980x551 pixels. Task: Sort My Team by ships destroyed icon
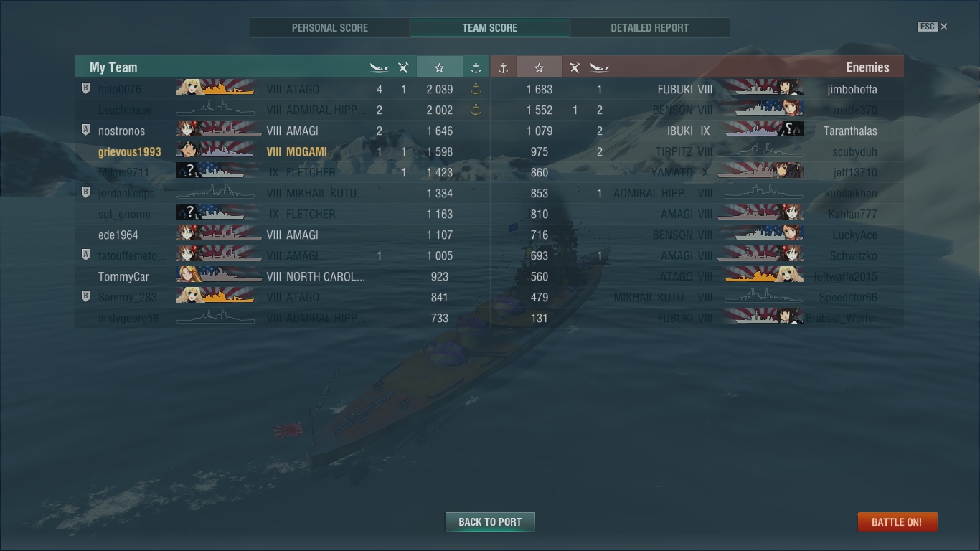tap(379, 67)
